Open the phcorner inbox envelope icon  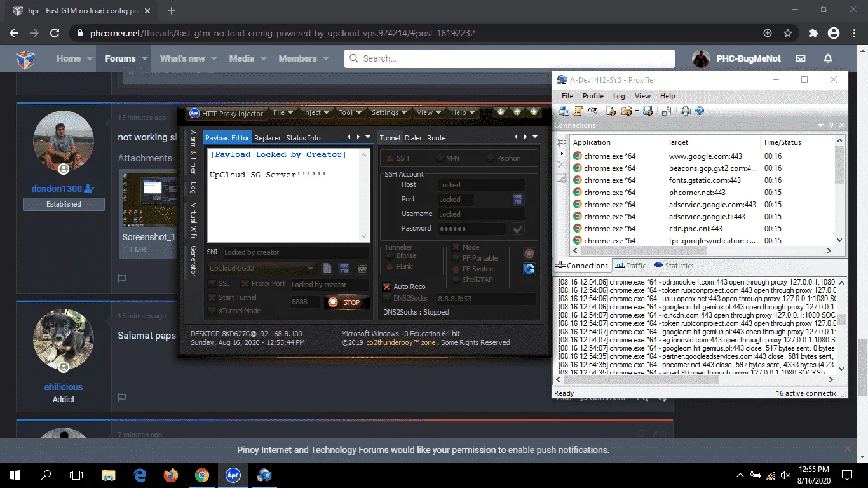pyautogui.click(x=801, y=58)
